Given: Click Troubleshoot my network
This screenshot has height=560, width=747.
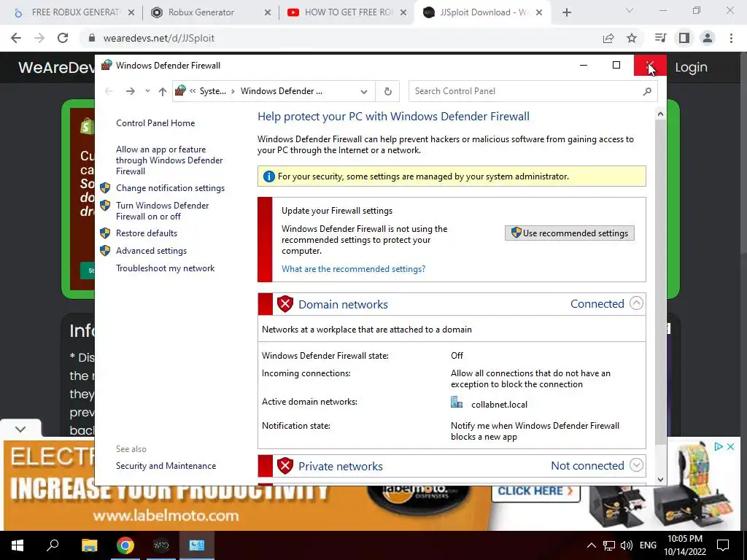Looking at the screenshot, I should [x=165, y=268].
